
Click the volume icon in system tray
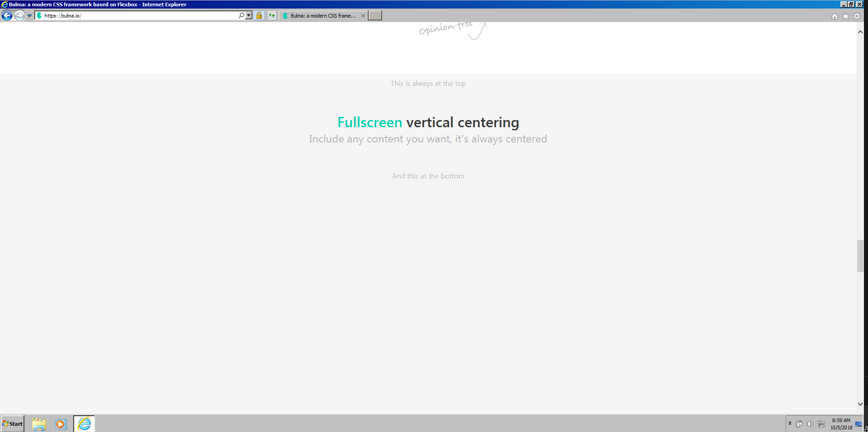(x=810, y=423)
